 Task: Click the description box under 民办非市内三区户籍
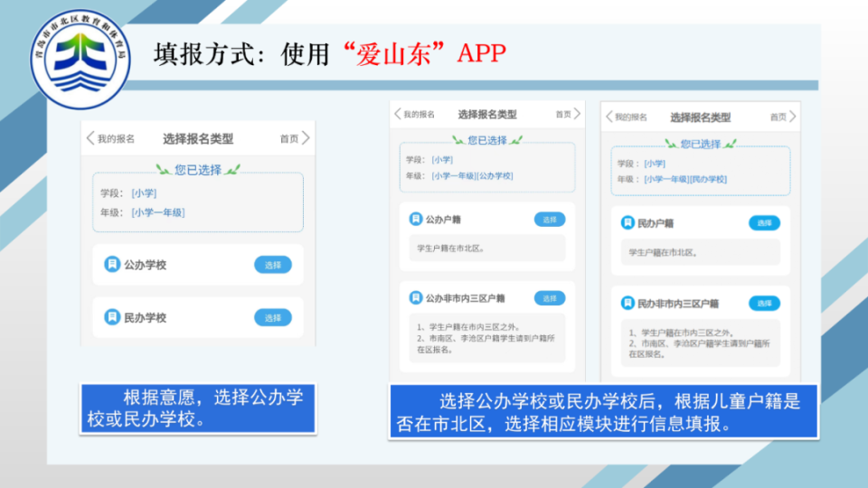tap(700, 343)
